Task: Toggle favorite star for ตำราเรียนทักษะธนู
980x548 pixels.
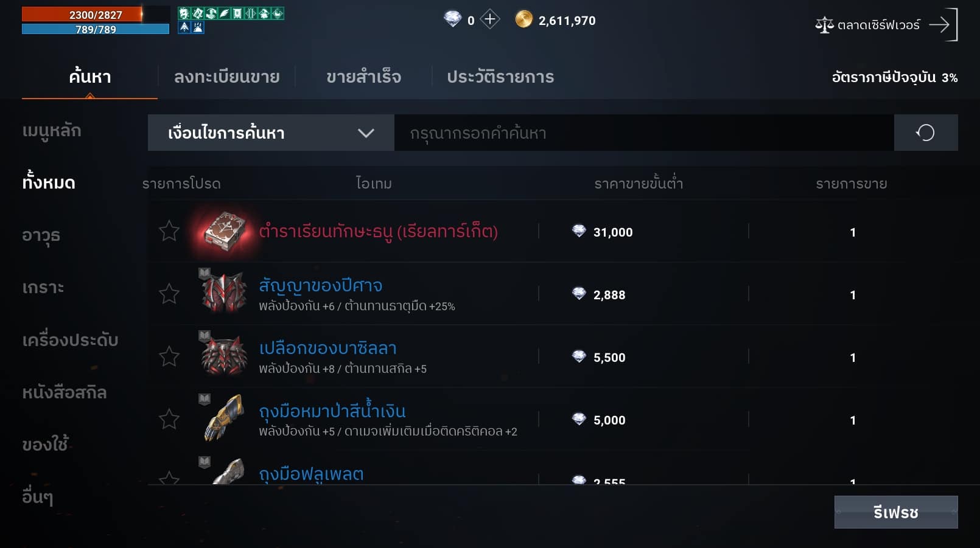Action: pyautogui.click(x=169, y=231)
